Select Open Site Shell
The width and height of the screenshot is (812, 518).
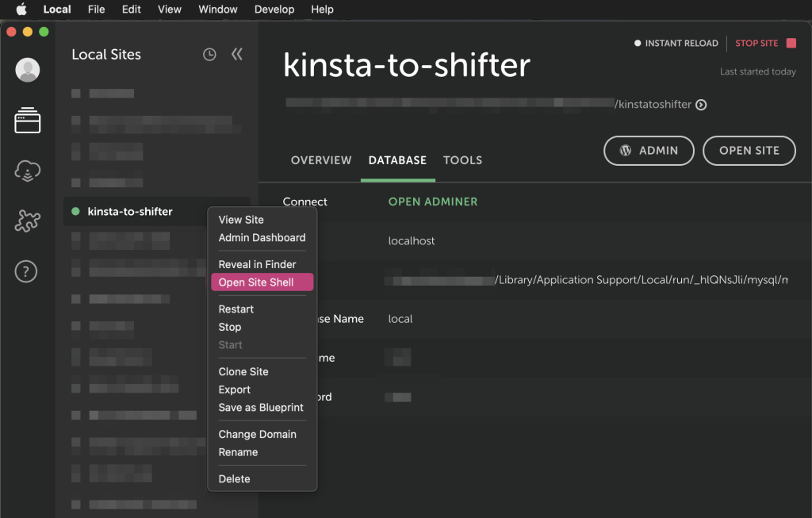(262, 282)
